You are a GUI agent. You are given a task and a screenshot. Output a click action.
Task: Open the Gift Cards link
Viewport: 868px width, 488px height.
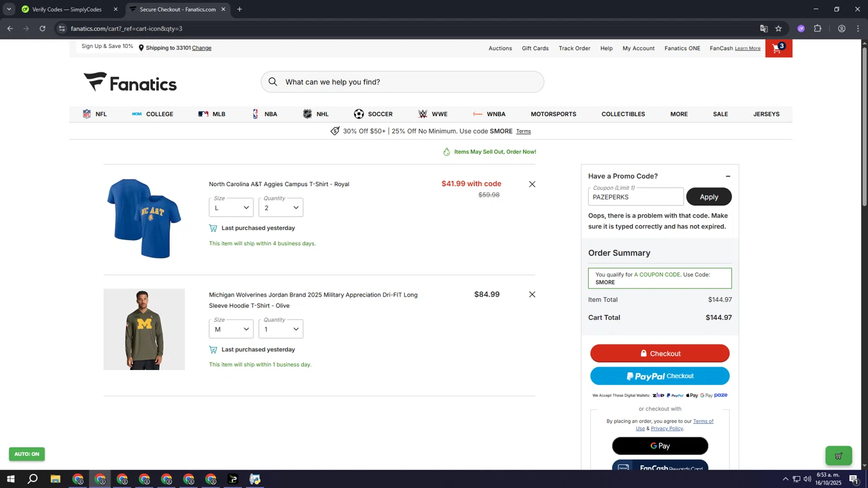[x=535, y=49]
